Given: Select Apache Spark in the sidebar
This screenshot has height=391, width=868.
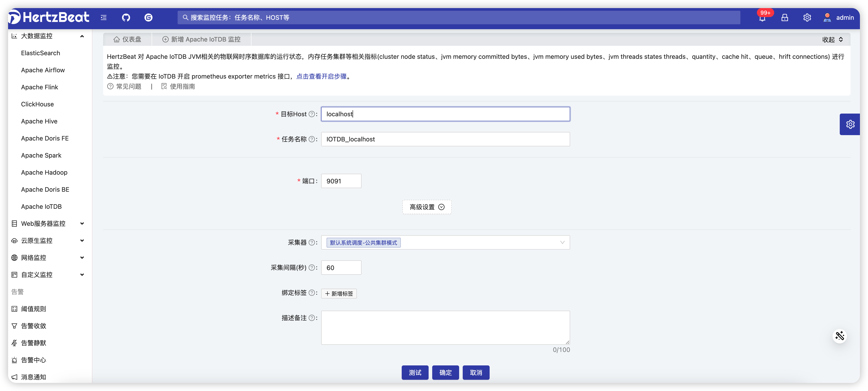Looking at the screenshot, I should (x=41, y=155).
